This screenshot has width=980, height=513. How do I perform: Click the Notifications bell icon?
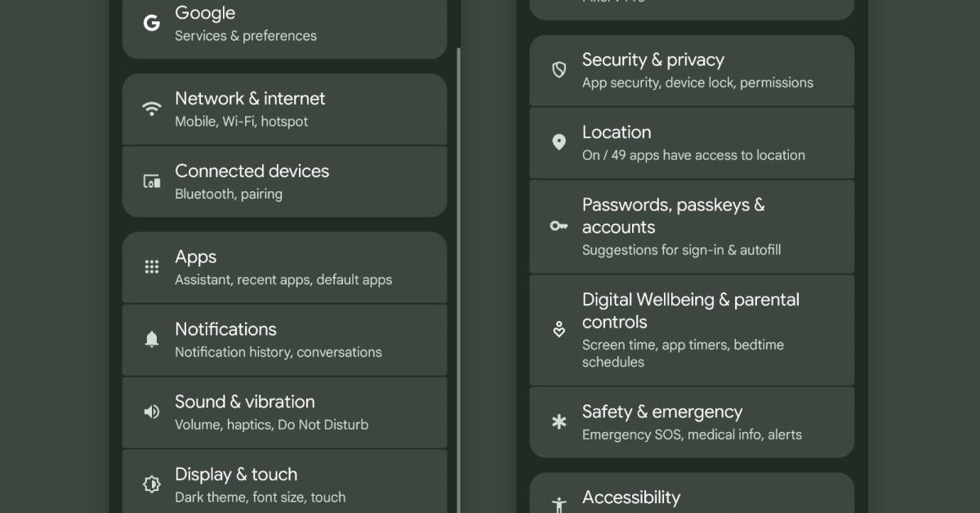click(x=152, y=340)
